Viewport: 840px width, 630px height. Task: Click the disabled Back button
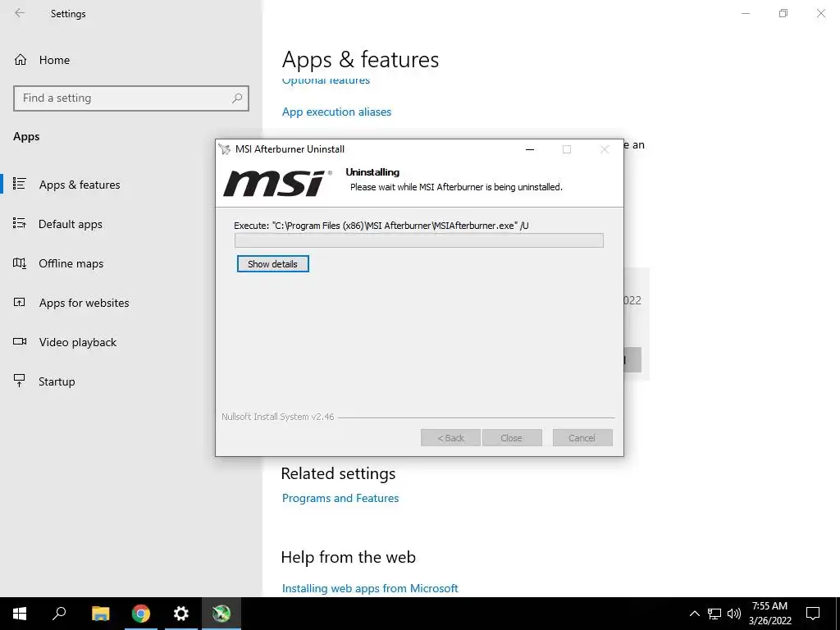point(450,438)
